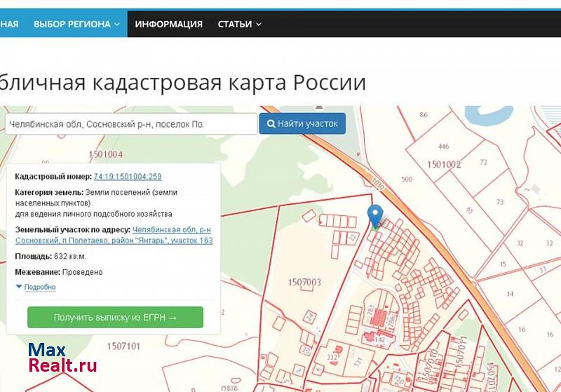Click the blue location pin on the map

375,215
